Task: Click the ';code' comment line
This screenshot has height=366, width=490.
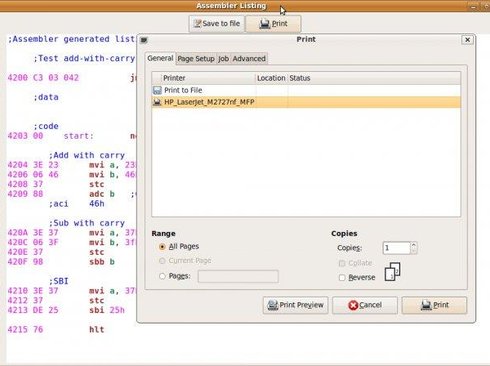Action: 46,126
